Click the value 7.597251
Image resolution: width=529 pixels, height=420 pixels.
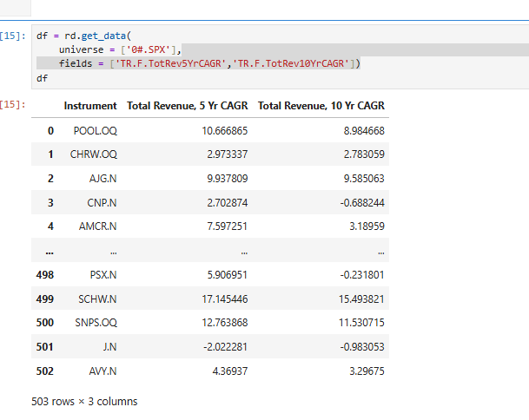(228, 226)
